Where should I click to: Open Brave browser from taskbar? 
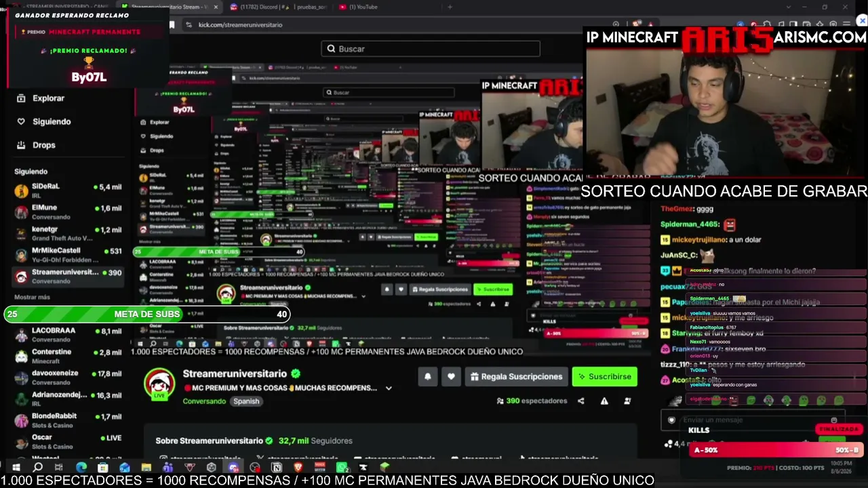(298, 467)
